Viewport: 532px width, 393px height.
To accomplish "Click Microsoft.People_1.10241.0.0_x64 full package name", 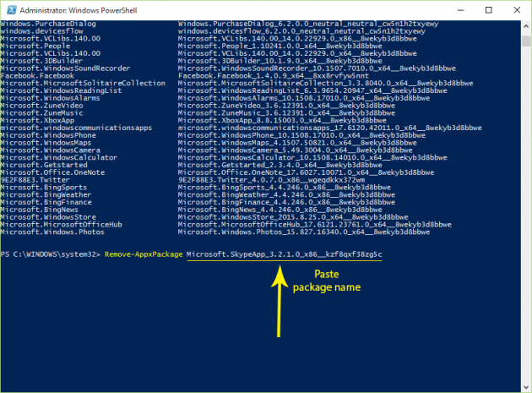I will pos(280,46).
